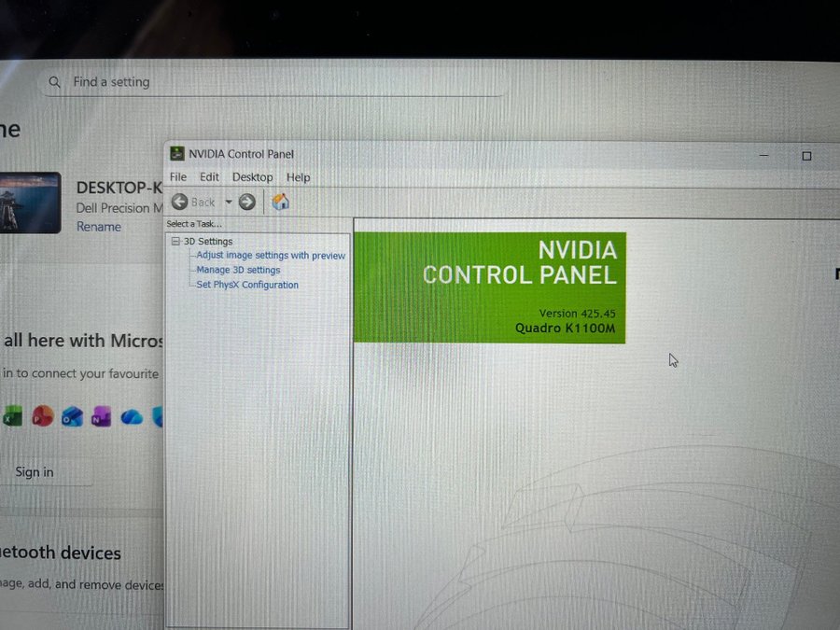Click the OneDrive cloud icon
This screenshot has height=630, width=840.
pos(132,417)
